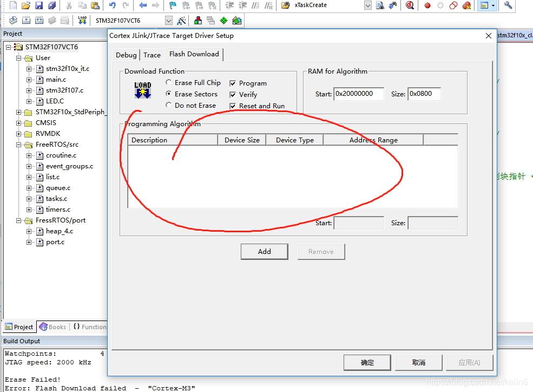Image resolution: width=533 pixels, height=392 pixels.
Task: Cancel dialog with 取消 button
Action: tap(419, 363)
